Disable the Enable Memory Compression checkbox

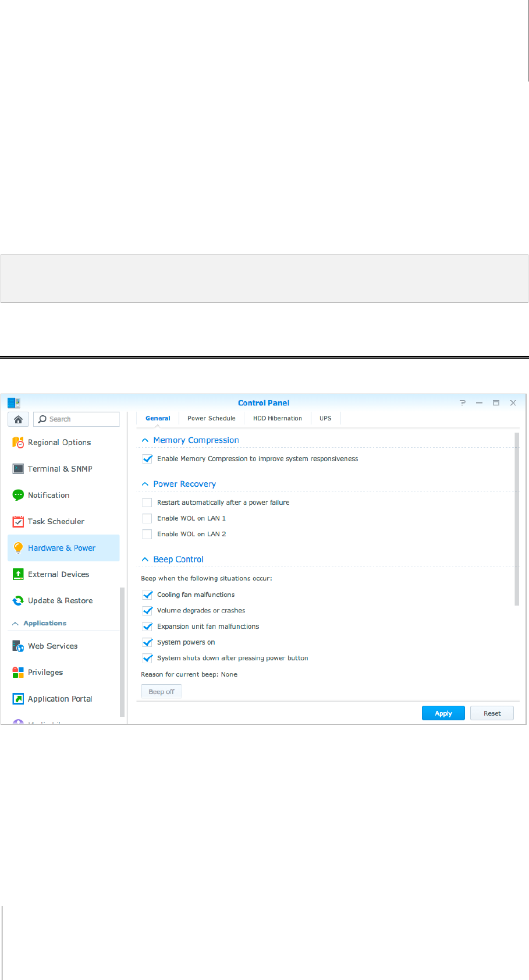tap(147, 459)
